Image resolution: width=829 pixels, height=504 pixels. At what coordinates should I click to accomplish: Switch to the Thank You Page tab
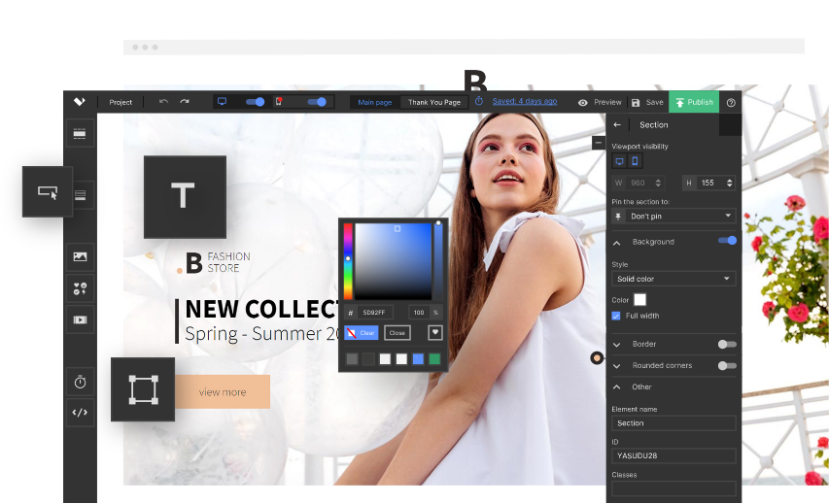[433, 102]
